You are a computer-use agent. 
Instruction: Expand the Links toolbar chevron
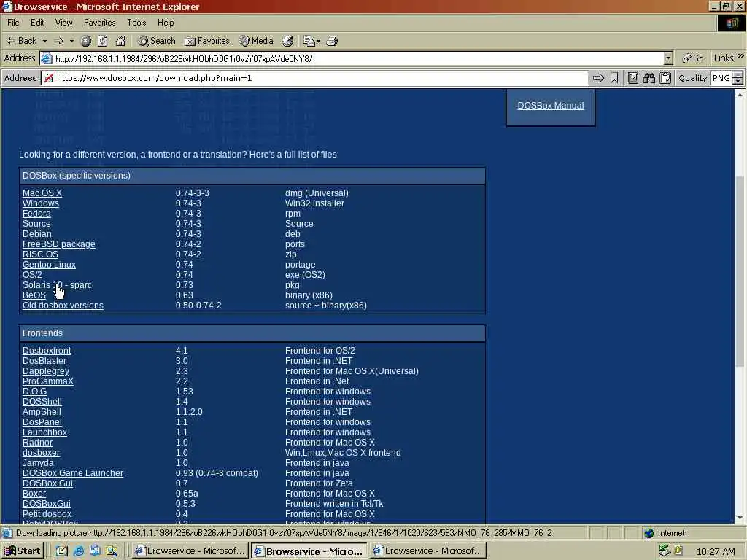click(x=741, y=56)
